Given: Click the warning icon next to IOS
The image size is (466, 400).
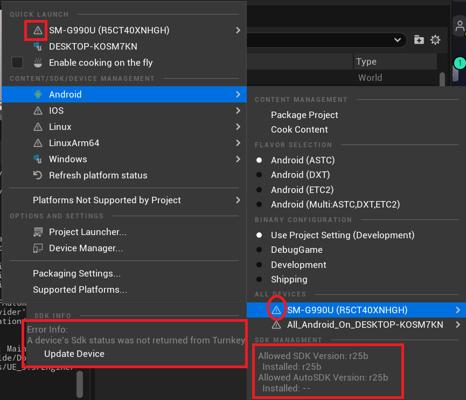Looking at the screenshot, I should (38, 111).
